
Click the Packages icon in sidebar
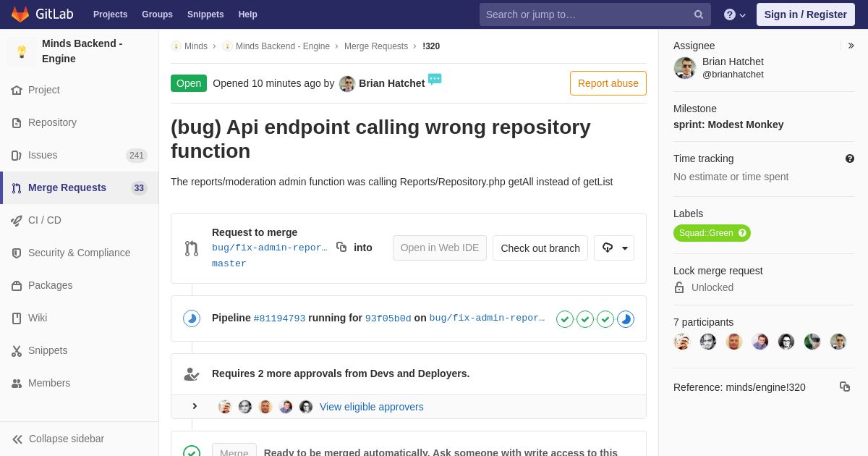tap(17, 286)
